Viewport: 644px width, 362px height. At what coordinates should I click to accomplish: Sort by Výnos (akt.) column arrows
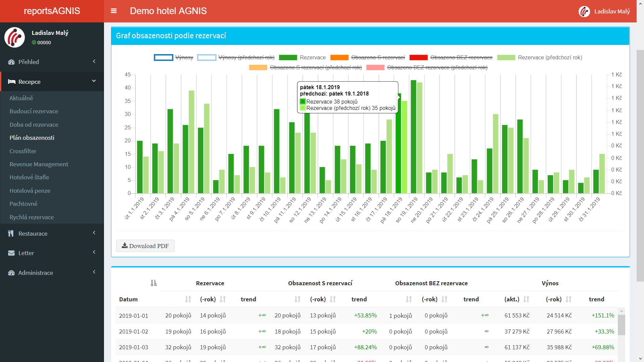point(526,299)
